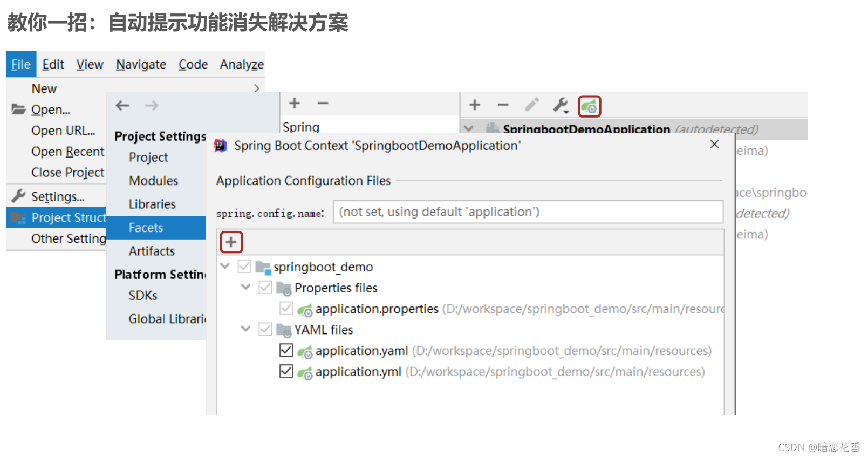Image resolution: width=868 pixels, height=457 pixels.
Task: Open Modules in Project Settings
Action: (x=153, y=181)
